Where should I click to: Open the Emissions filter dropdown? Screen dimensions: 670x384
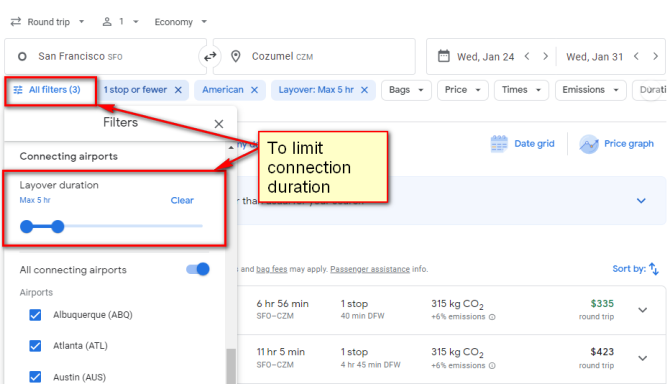click(x=591, y=90)
